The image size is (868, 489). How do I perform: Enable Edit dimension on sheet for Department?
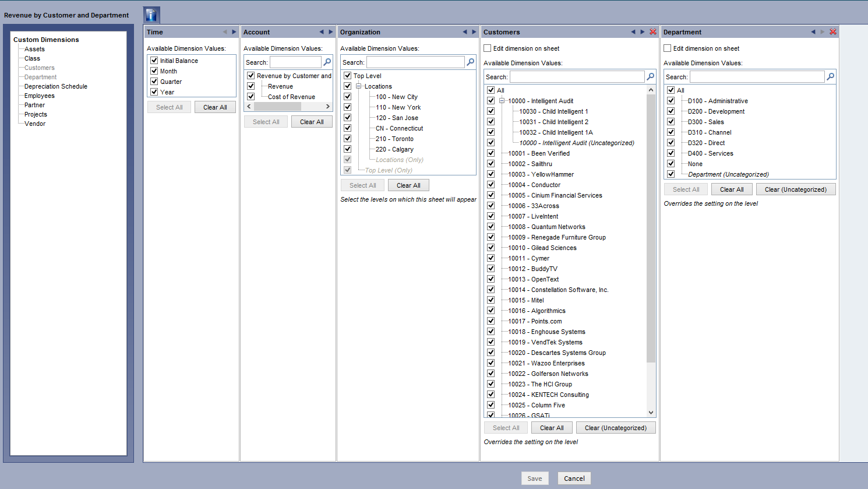coord(668,48)
